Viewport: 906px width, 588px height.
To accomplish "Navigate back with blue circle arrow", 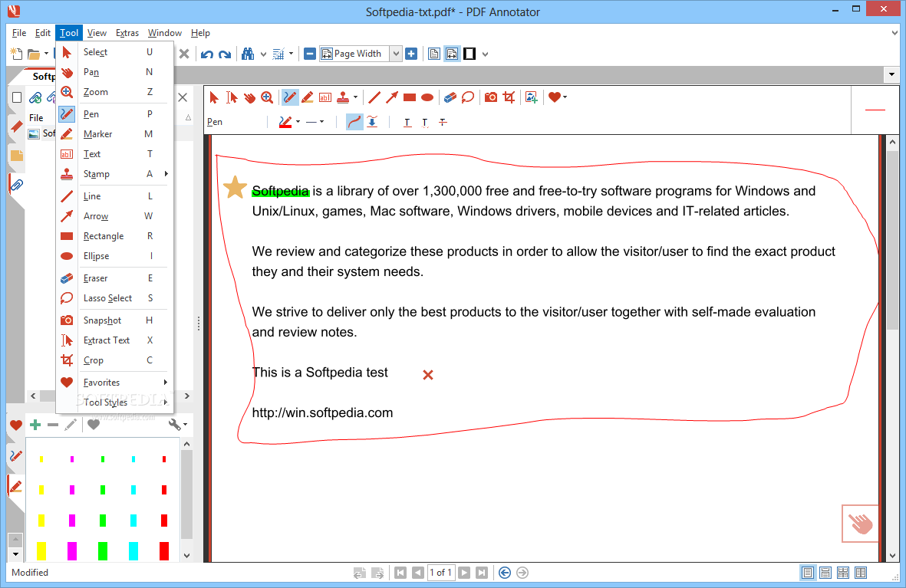I will (505, 573).
